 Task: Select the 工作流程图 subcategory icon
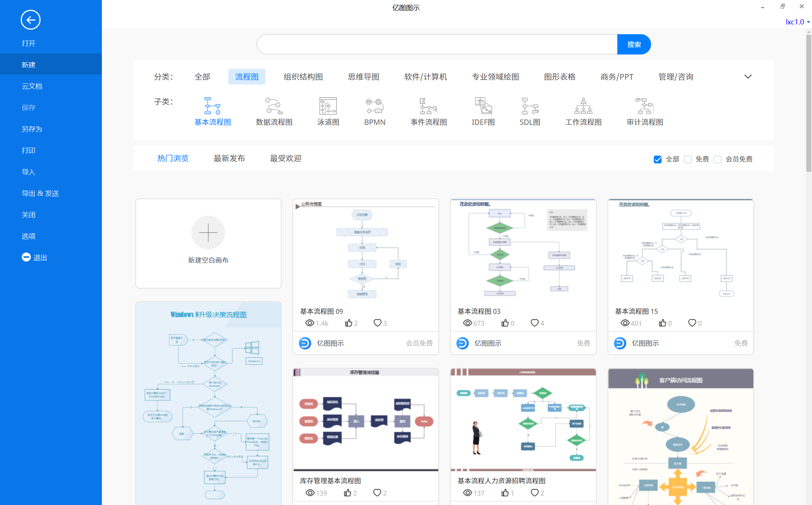[583, 106]
